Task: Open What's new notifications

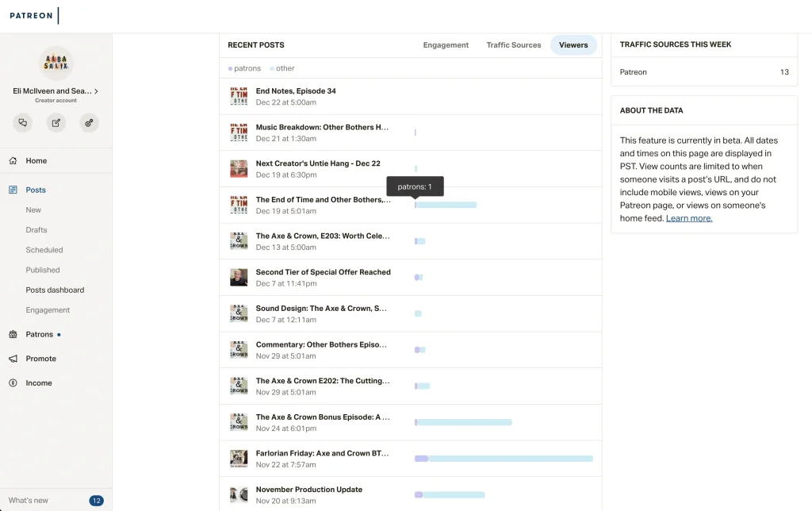Action: (x=28, y=500)
